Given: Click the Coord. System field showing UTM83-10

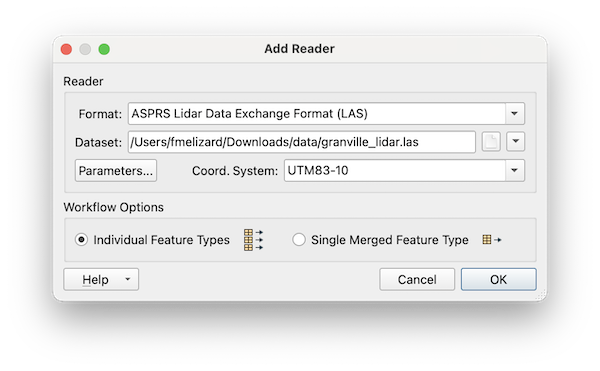Looking at the screenshot, I should (395, 170).
